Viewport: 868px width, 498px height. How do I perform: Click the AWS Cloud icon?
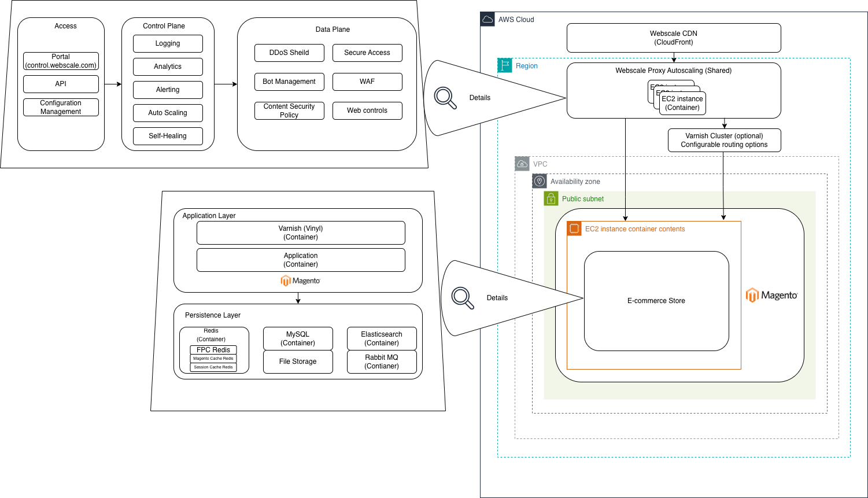coord(487,19)
